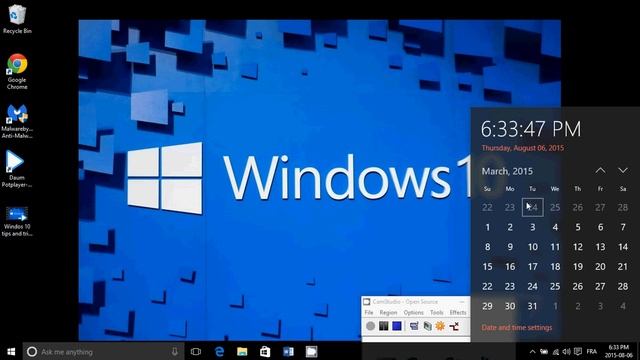Click the orange sun icon in CamStudio toolbar
Viewport: 640px width, 360px height.
[440, 326]
